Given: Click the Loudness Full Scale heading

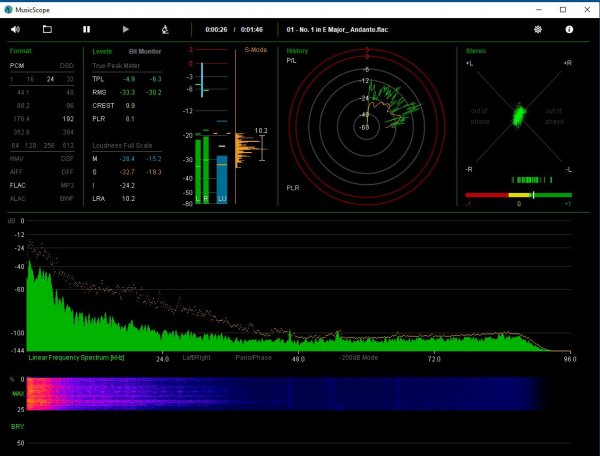Looking at the screenshot, I should point(122,145).
